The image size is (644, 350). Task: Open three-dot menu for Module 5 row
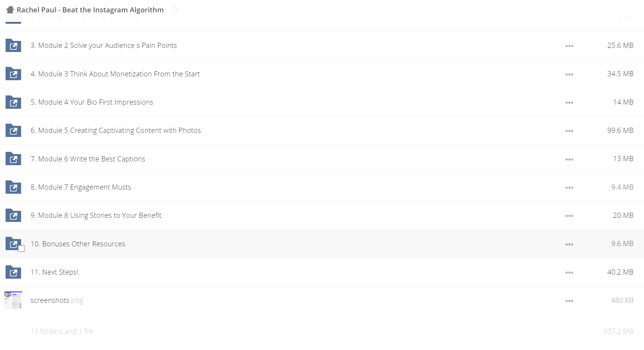click(x=569, y=131)
